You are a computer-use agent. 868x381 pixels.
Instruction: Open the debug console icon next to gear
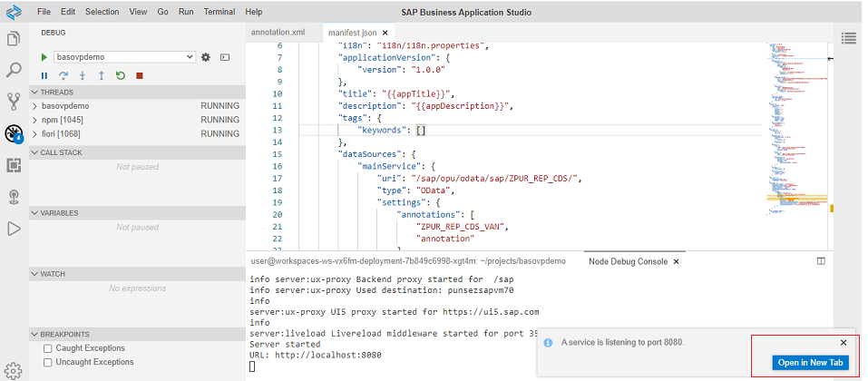[x=225, y=57]
